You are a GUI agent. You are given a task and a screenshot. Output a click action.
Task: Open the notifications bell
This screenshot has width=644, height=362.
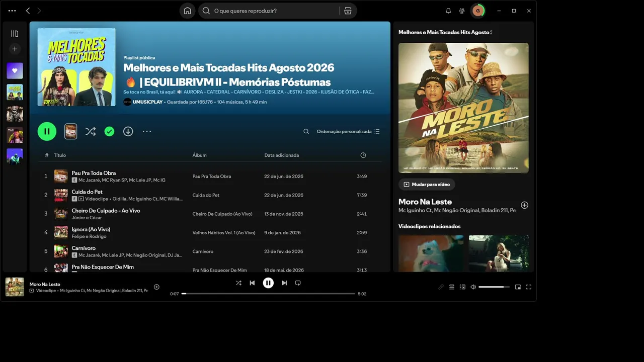tap(448, 11)
